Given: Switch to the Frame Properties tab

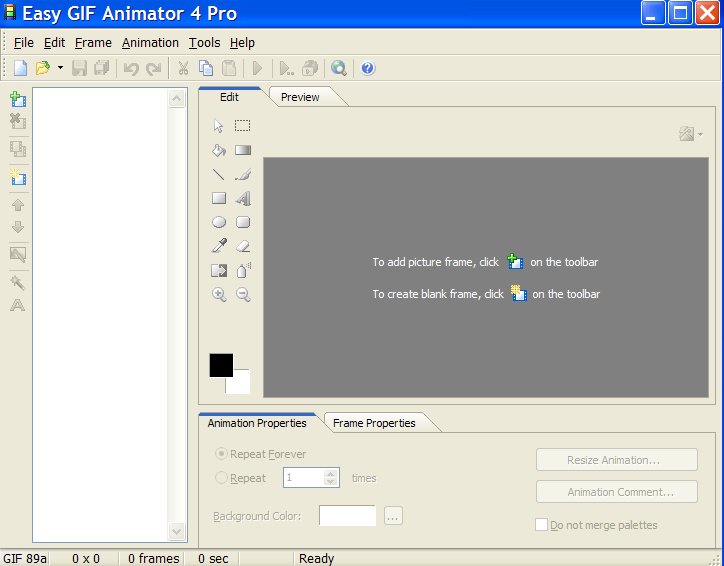Looking at the screenshot, I should 374,423.
